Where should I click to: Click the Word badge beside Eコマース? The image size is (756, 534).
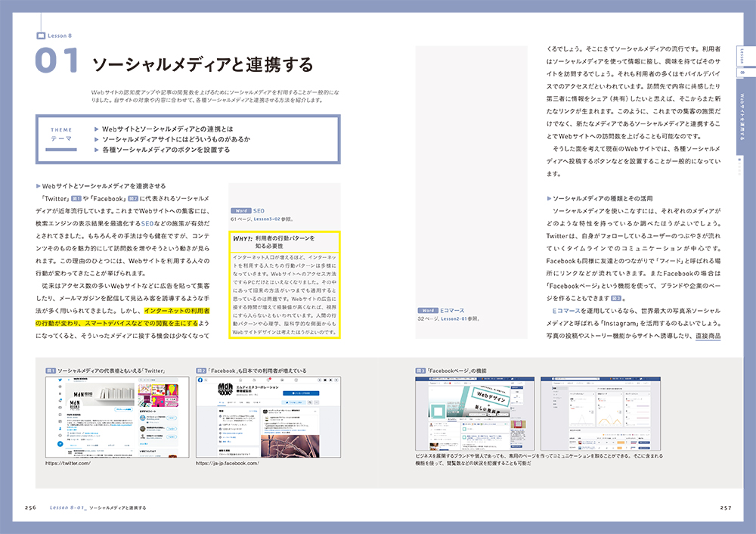tap(428, 311)
